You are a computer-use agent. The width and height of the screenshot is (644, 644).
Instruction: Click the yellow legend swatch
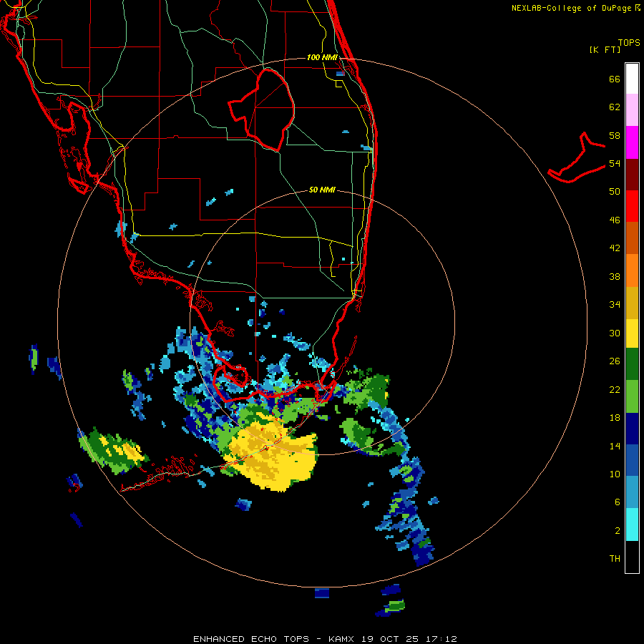point(632,333)
